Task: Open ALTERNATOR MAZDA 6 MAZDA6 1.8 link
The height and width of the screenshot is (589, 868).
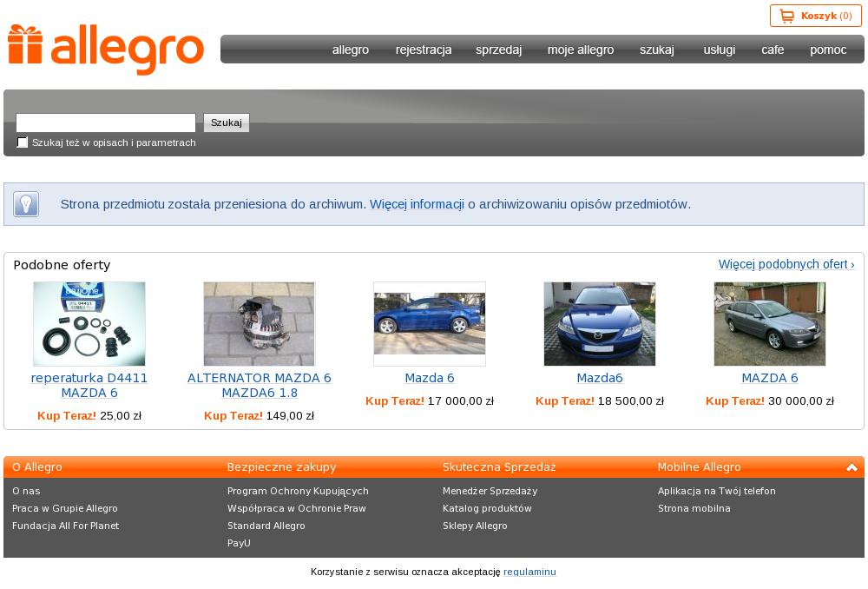Action: coord(259,385)
